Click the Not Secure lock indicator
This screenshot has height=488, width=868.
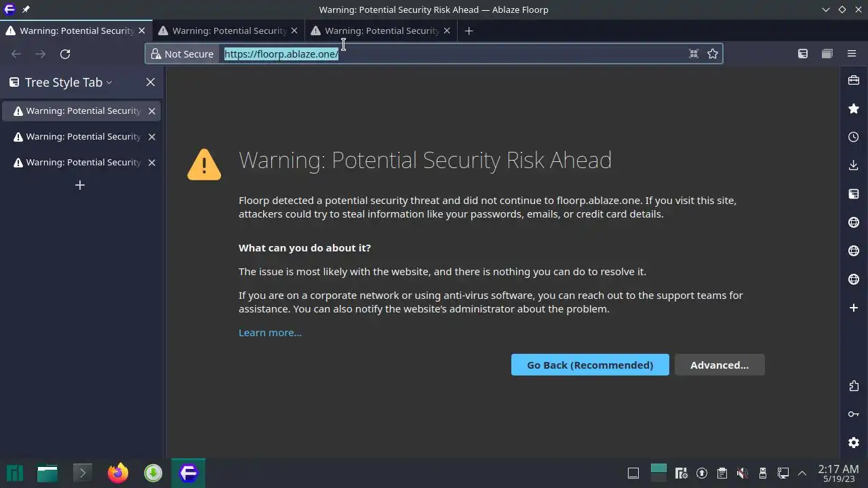pyautogui.click(x=182, y=54)
